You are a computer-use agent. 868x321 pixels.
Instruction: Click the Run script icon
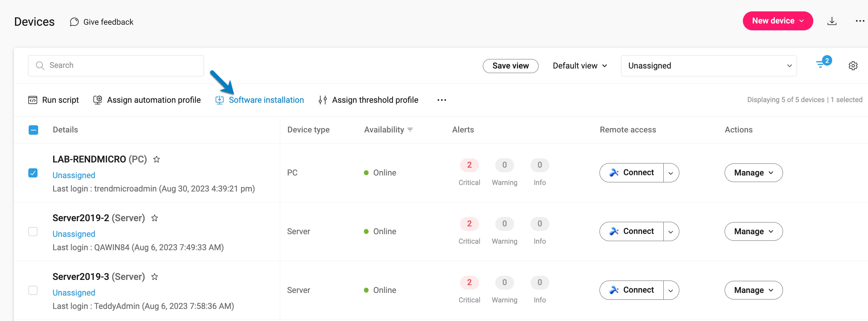tap(33, 100)
